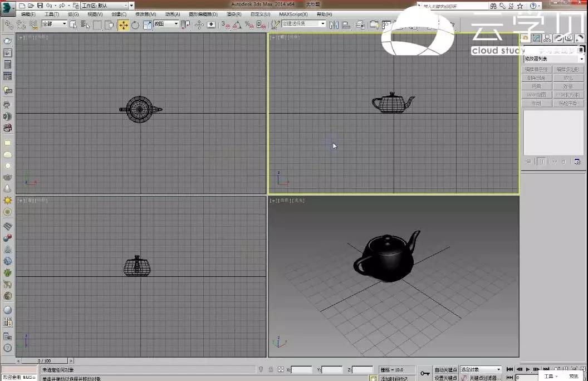Click the search binoculars icon in InfoCenter

493,6
